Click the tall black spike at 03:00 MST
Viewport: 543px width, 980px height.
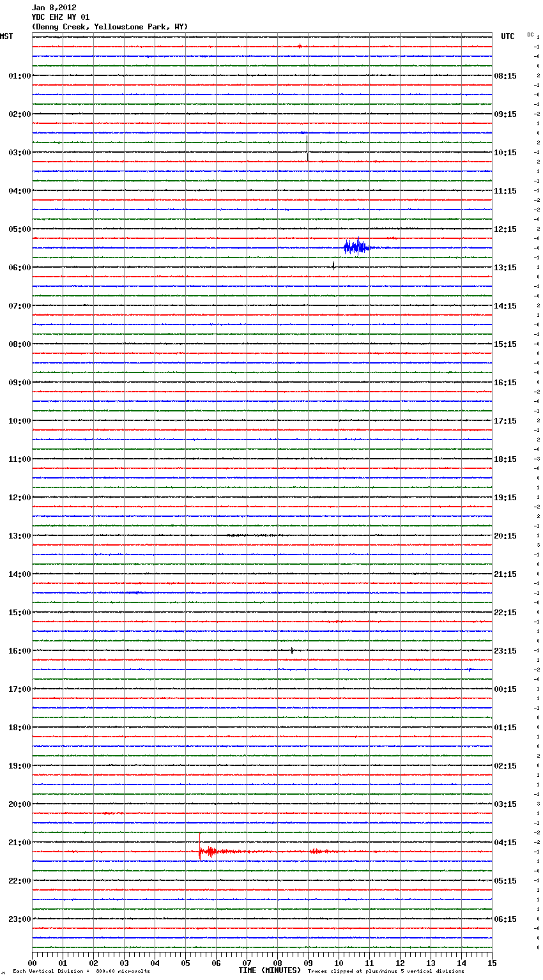click(x=307, y=148)
